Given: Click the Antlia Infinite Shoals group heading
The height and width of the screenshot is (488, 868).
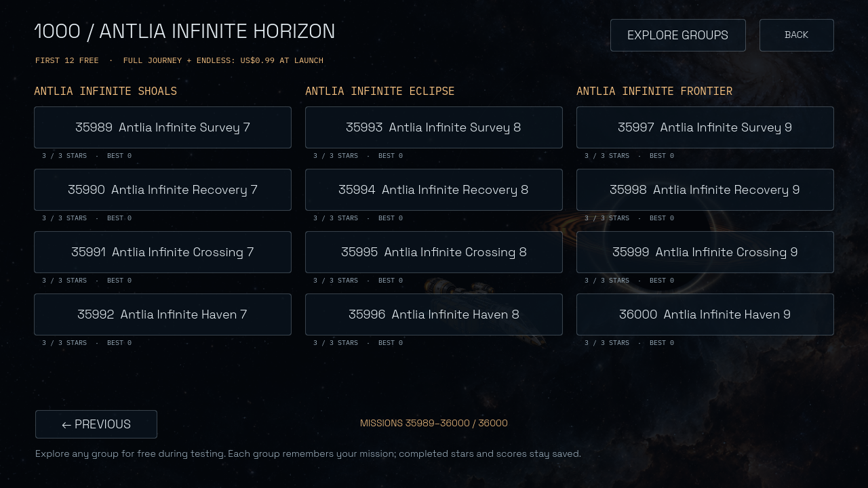Looking at the screenshot, I should [106, 91].
